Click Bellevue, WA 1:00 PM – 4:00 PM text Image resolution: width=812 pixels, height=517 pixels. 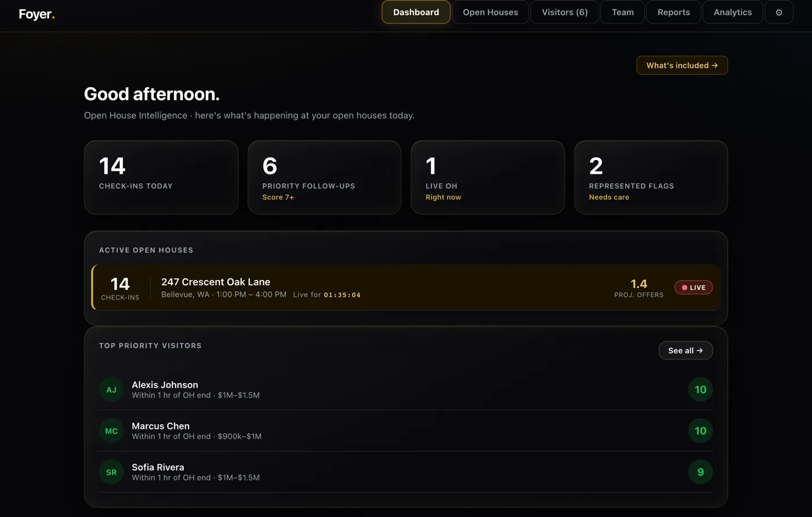click(x=224, y=294)
